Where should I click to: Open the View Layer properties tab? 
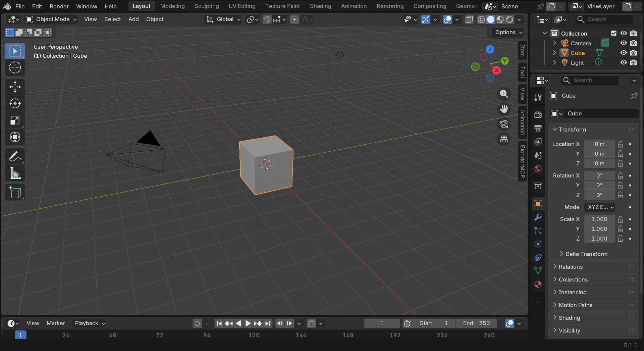click(x=538, y=142)
